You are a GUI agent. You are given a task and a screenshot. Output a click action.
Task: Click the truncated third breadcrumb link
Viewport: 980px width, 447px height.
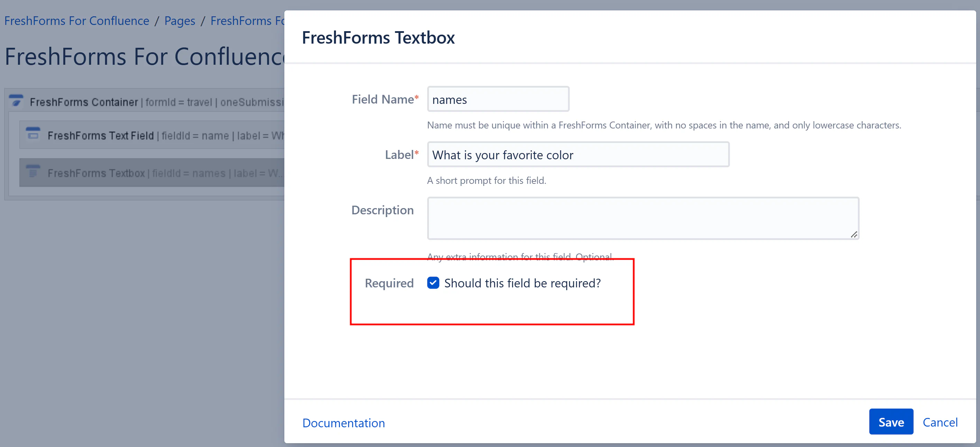pos(247,21)
